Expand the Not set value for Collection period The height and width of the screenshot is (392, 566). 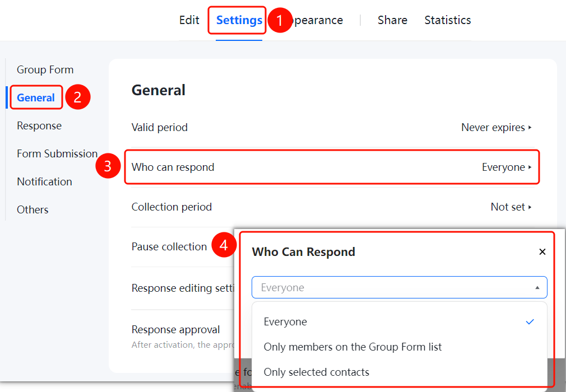(x=511, y=207)
